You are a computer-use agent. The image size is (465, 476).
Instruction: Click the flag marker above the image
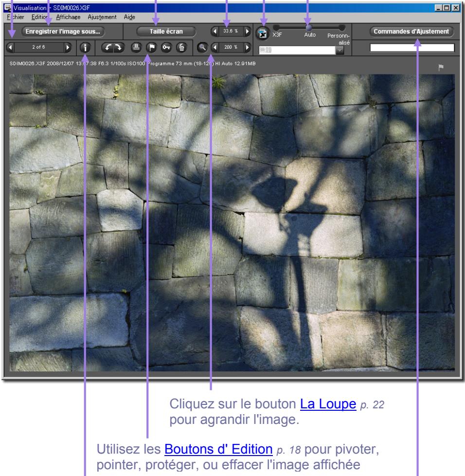441,67
